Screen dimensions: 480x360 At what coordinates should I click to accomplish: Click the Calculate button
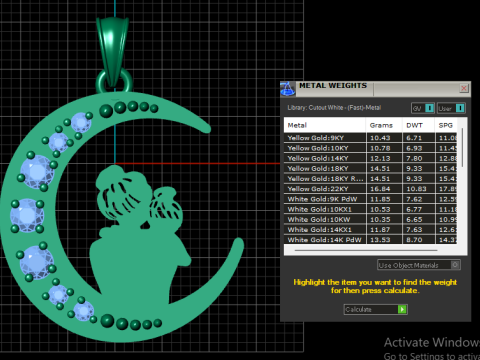click(375, 309)
